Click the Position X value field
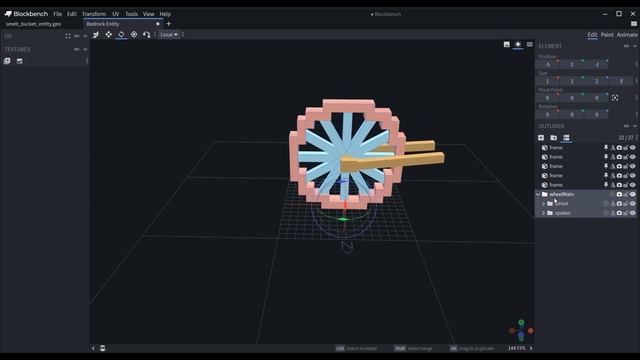The width and height of the screenshot is (640, 360). point(548,64)
